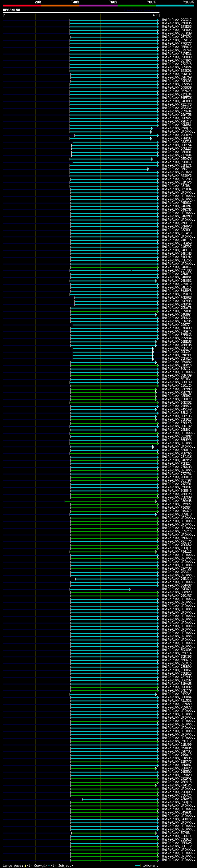Open the UniRef100_B3RMI6 entry
197x868 pixels.
pos(177,450)
